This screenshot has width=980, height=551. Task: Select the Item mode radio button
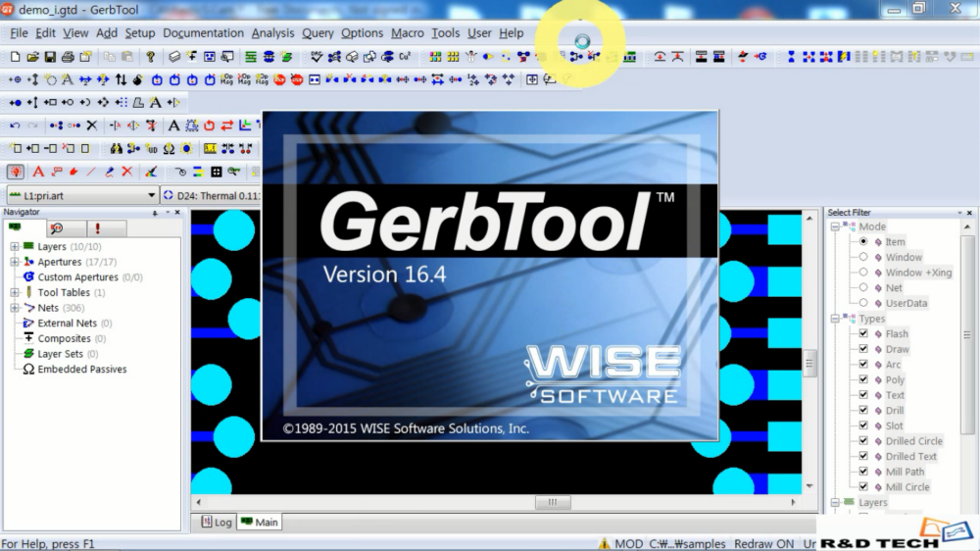(x=863, y=241)
